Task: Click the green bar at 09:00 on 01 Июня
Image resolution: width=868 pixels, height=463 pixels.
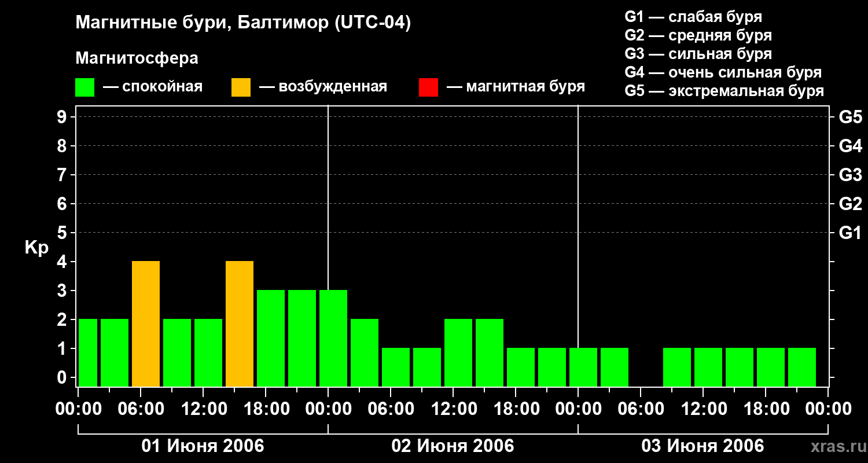Action: (x=177, y=353)
